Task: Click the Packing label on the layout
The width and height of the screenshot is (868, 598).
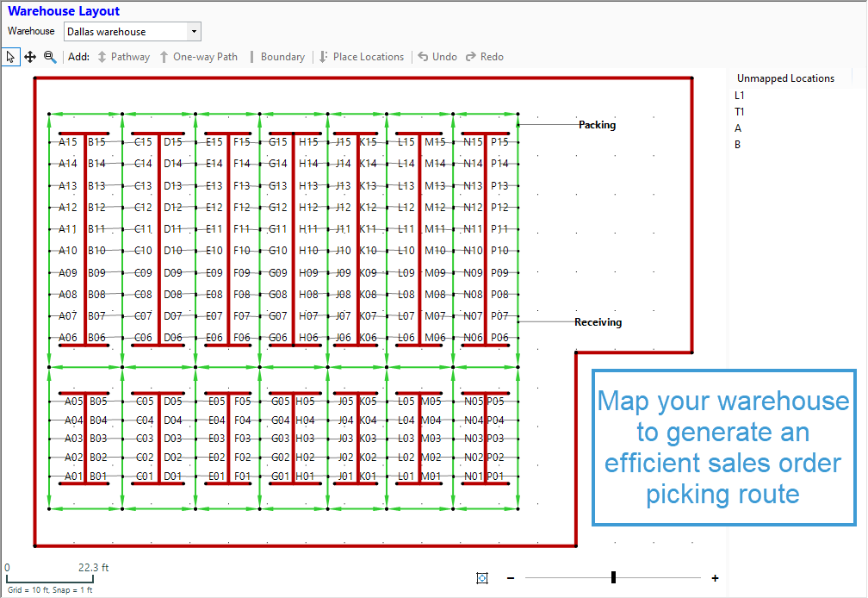Action: (x=598, y=124)
